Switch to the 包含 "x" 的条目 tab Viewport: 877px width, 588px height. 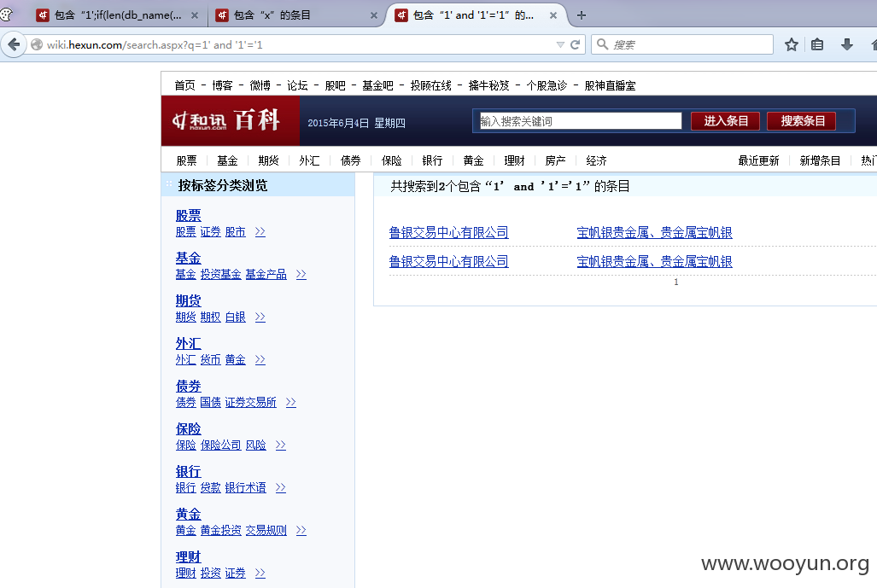(296, 15)
